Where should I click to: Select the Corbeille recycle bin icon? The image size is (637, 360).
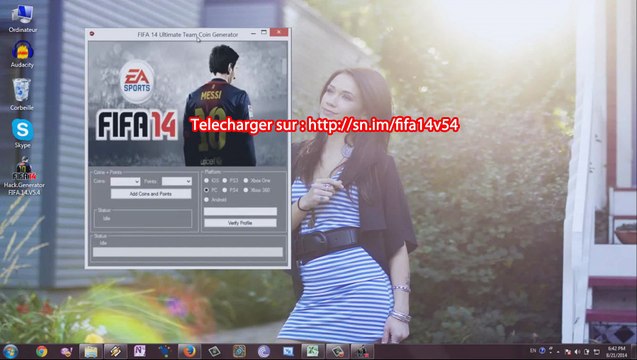click(x=22, y=94)
